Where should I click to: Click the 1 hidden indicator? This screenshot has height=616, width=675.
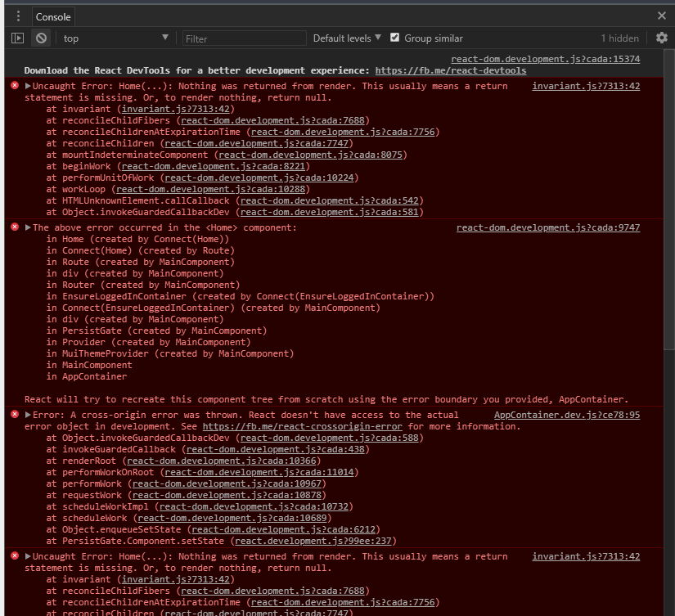tap(619, 38)
